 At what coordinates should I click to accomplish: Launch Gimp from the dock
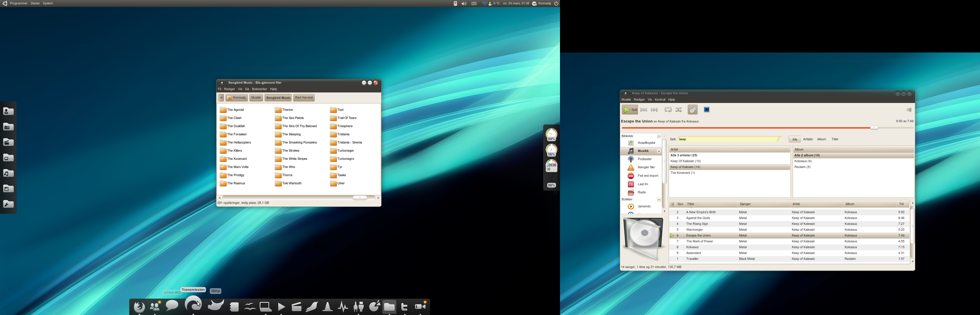pyautogui.click(x=216, y=305)
